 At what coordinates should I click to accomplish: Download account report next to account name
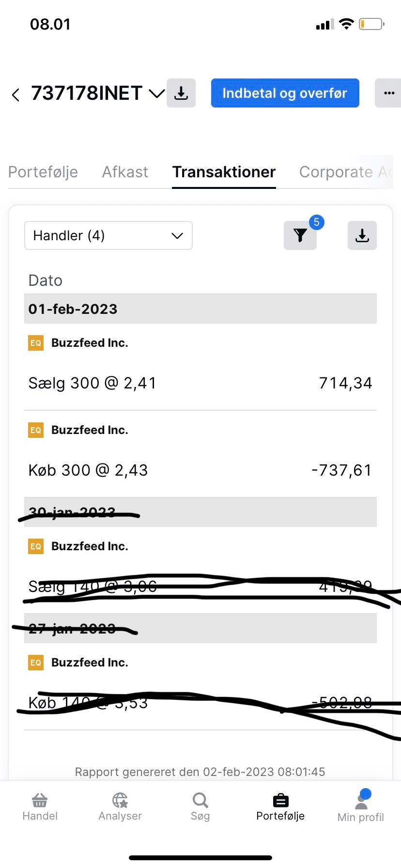[181, 93]
